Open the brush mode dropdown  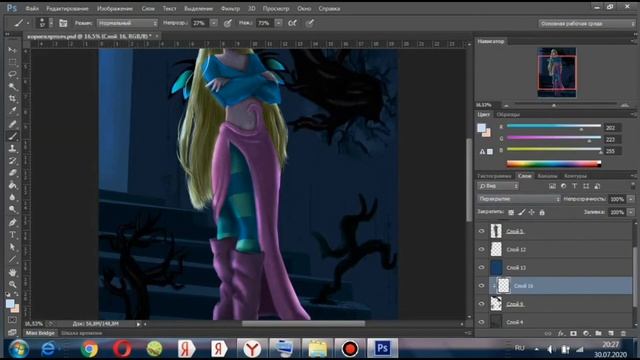click(127, 23)
